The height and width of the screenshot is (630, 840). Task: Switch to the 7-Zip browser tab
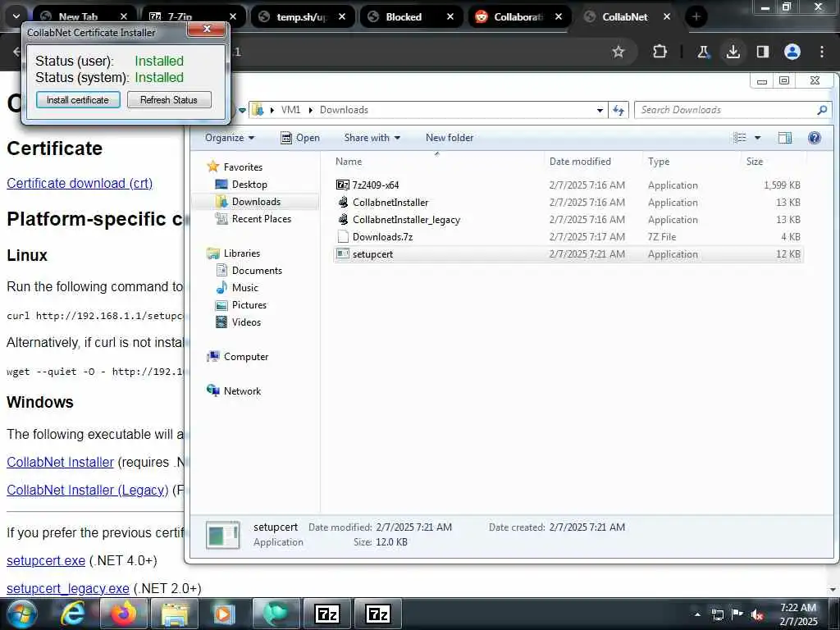(193, 16)
